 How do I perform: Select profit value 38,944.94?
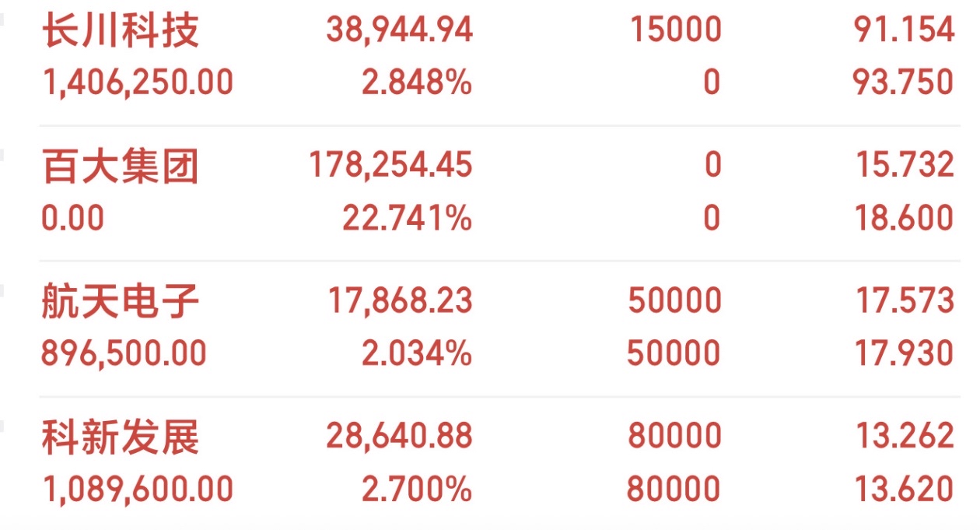pyautogui.click(x=399, y=30)
